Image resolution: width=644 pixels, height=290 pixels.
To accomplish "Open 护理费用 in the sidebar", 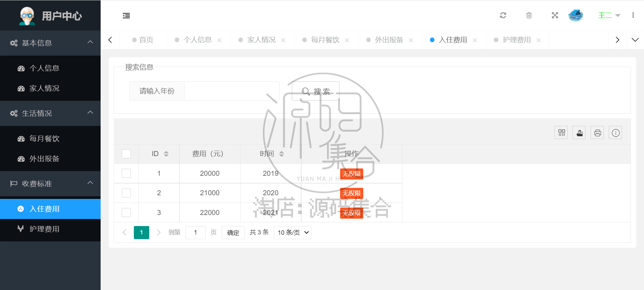I will pos(50,229).
